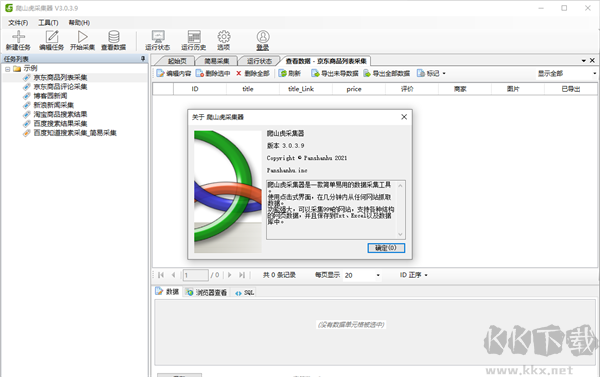The width and height of the screenshot is (600, 377).
Task: Start collection with 开始采集 icon
Action: (x=82, y=40)
